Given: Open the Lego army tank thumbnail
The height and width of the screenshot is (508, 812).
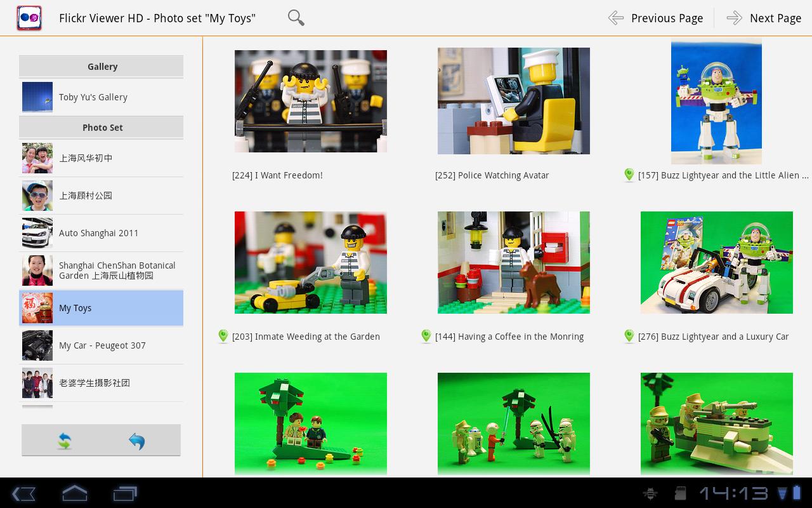Looking at the screenshot, I should 717,424.
